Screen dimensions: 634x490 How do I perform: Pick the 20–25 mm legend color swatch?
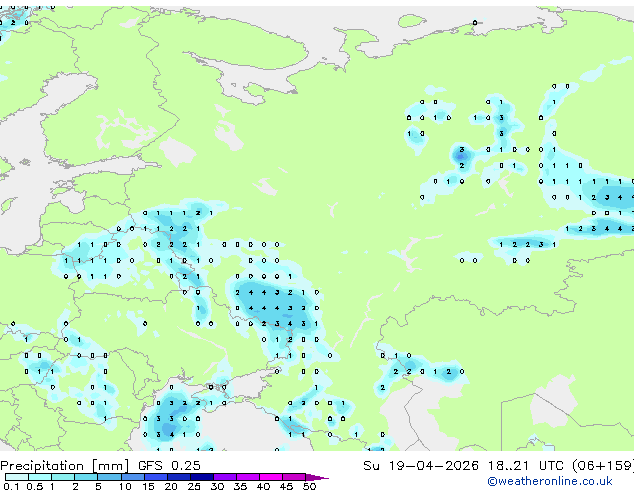coord(178,477)
